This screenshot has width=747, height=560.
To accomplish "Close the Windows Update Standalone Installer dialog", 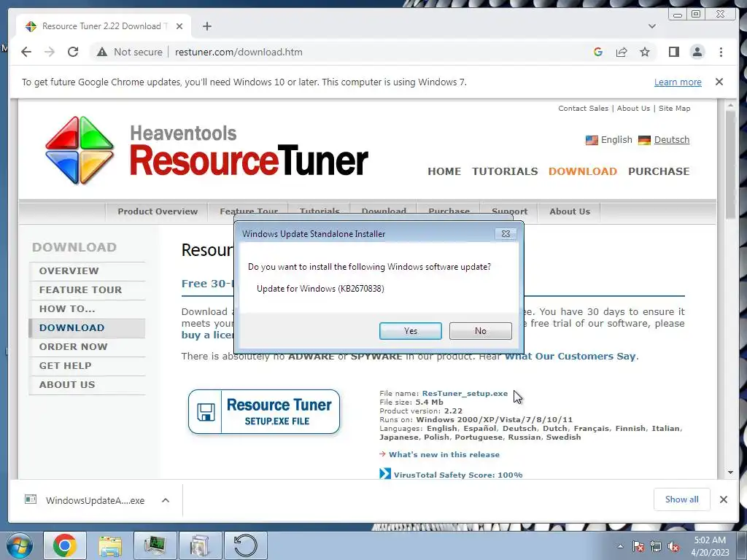I will point(506,234).
